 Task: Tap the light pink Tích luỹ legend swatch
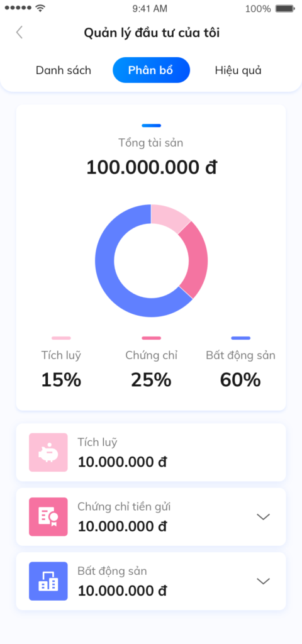tap(61, 338)
